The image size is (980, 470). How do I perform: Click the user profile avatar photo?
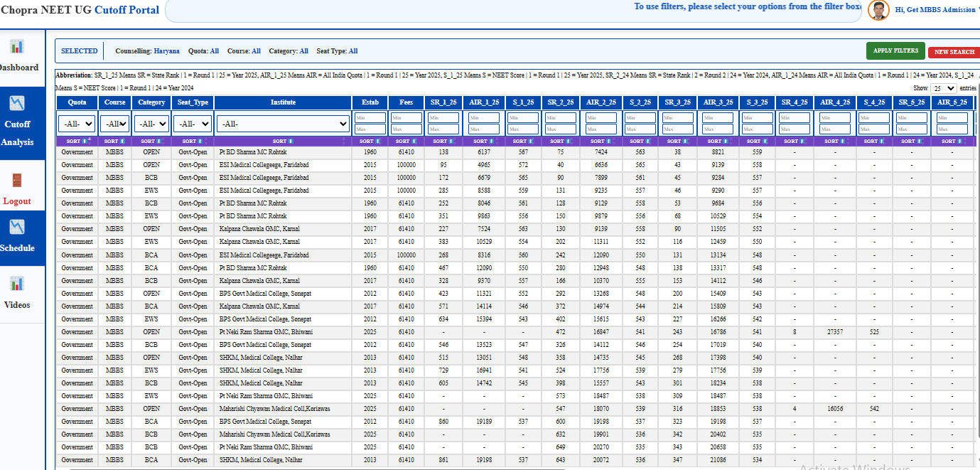pos(878,10)
